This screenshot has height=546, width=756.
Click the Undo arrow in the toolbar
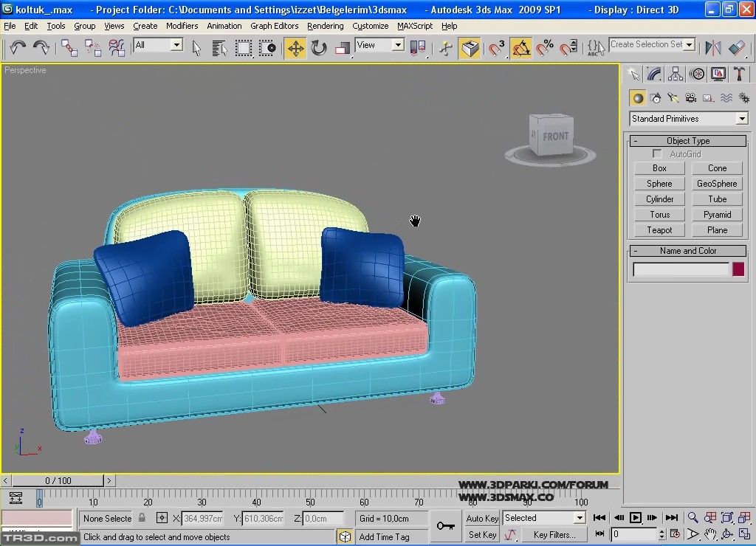click(x=18, y=48)
